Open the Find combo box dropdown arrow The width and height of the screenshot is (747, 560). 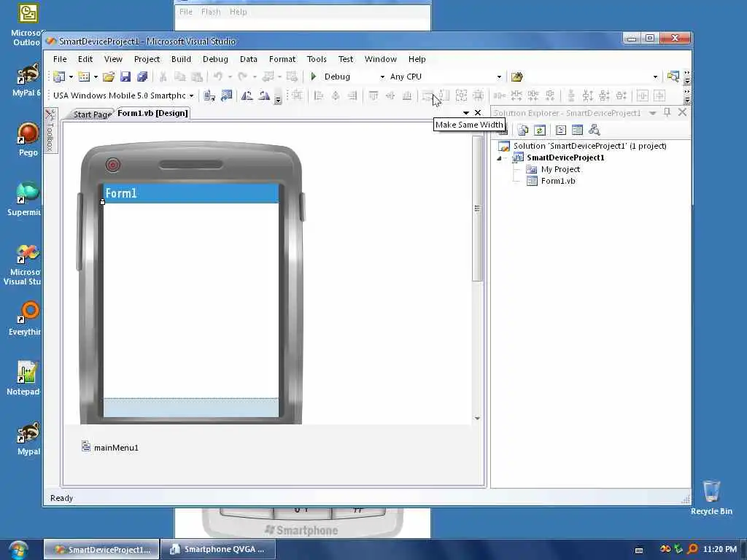click(655, 77)
